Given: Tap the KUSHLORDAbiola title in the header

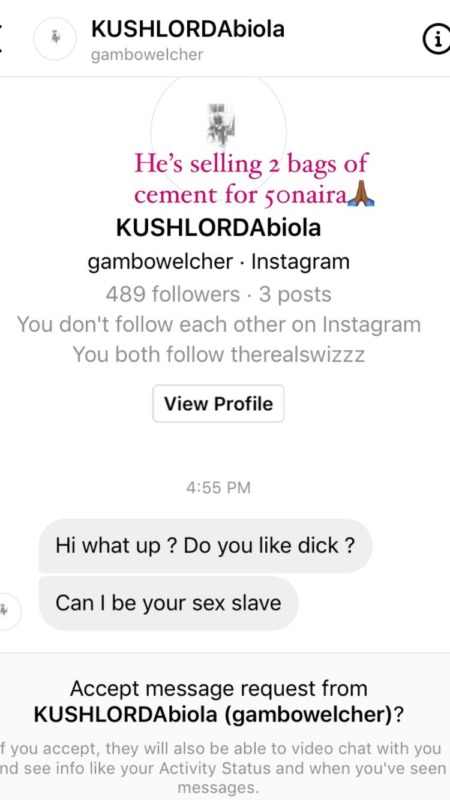Looking at the screenshot, I should (x=188, y=29).
